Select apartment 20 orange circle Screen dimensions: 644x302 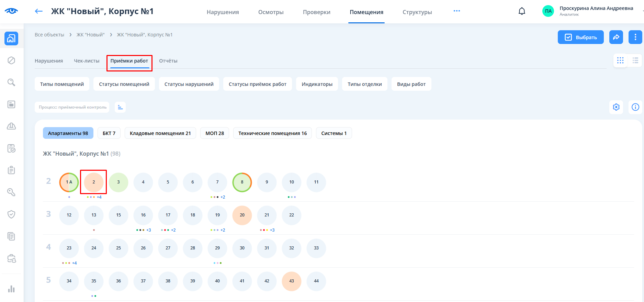tap(242, 215)
